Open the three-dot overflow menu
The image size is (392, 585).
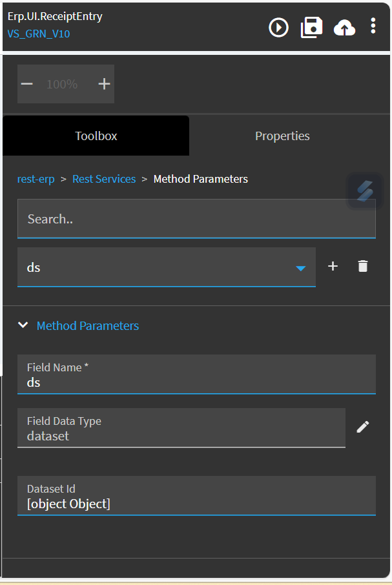pos(373,26)
